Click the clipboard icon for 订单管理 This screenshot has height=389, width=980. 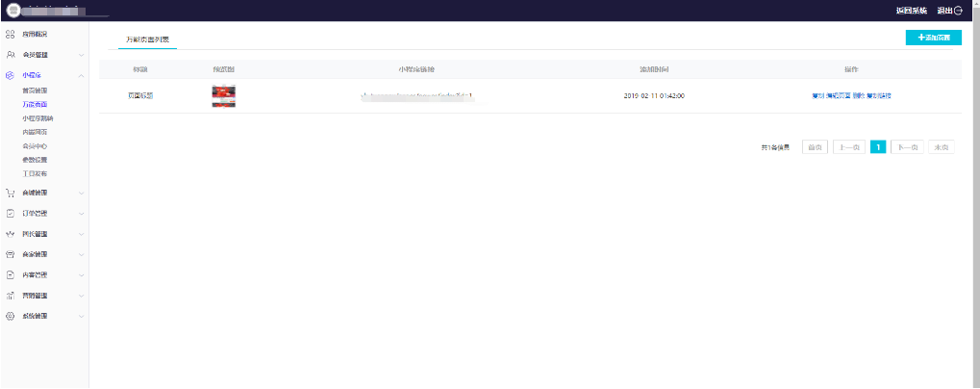click(x=10, y=213)
